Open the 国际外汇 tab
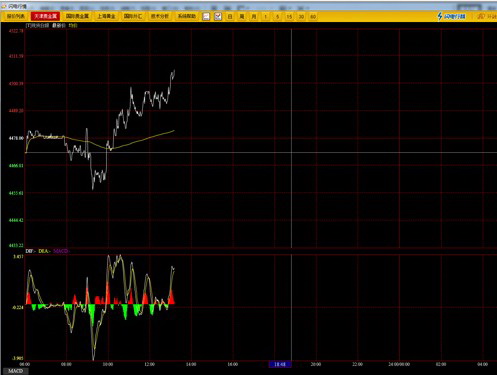The image size is (497, 375). [133, 16]
